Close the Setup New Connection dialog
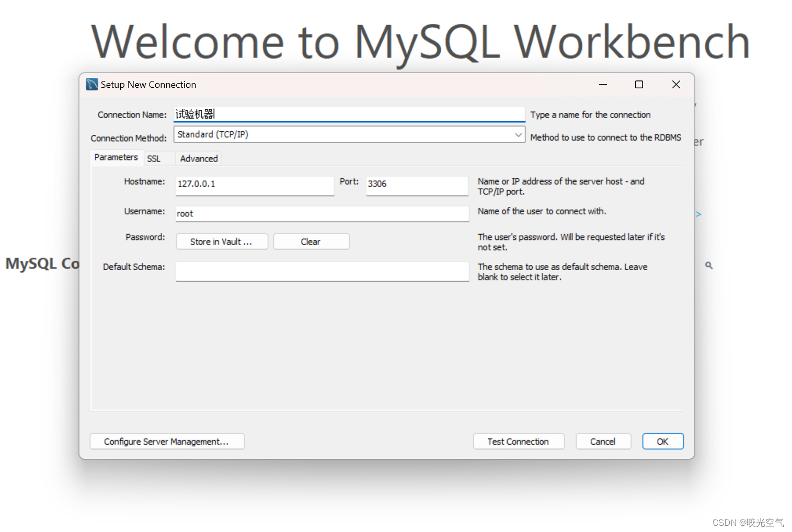Image resolution: width=792 pixels, height=532 pixels. click(x=676, y=85)
